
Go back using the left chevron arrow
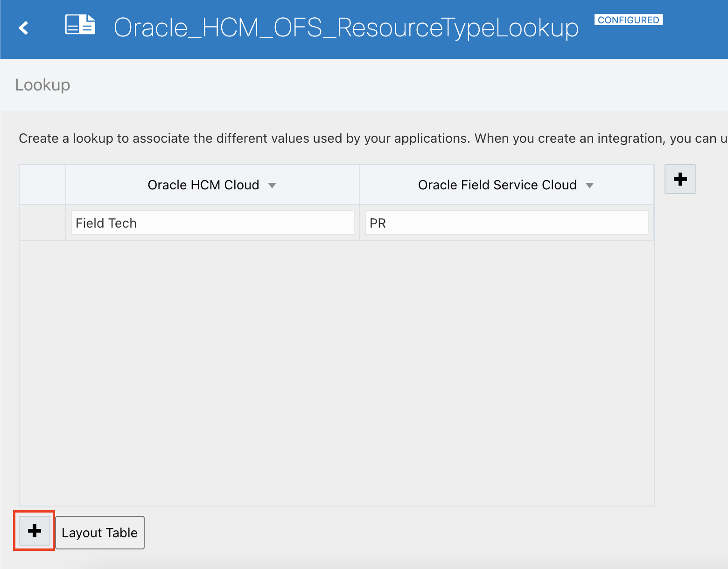23,28
